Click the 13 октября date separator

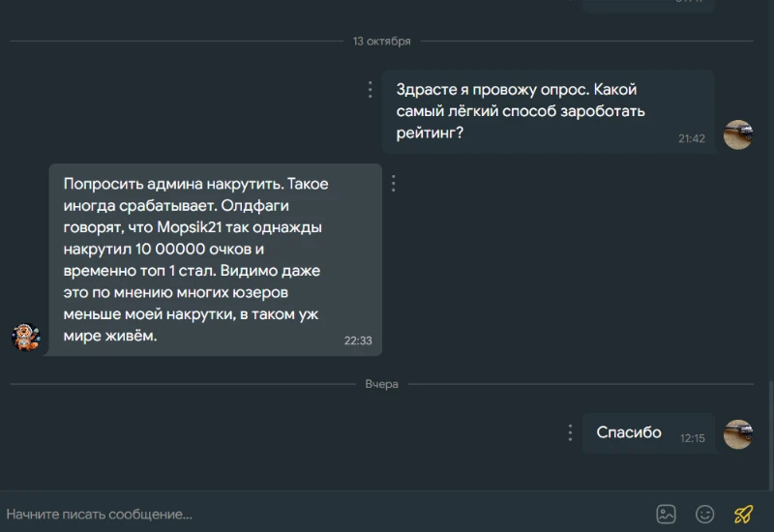pyautogui.click(x=381, y=41)
